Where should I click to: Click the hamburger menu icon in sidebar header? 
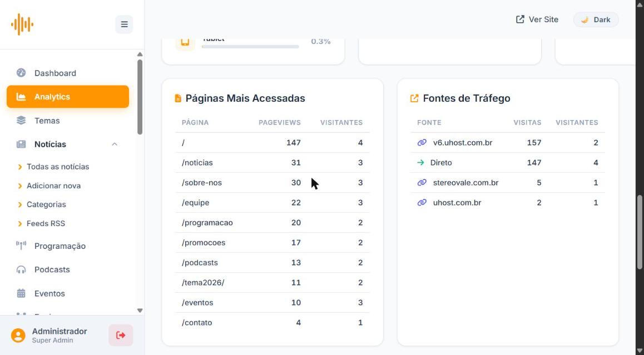click(124, 24)
